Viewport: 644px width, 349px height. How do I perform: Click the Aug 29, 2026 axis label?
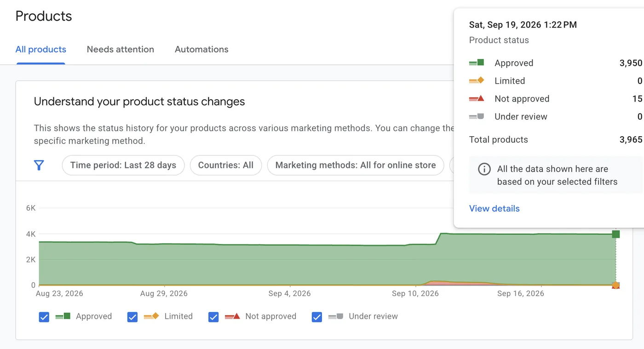pyautogui.click(x=164, y=293)
